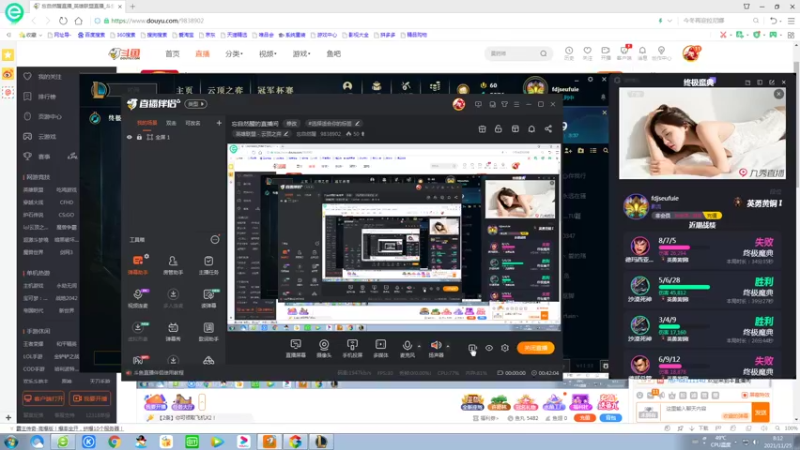Mute the 麦克风 microphone icon
This screenshot has height=450, width=800.
pos(407,345)
